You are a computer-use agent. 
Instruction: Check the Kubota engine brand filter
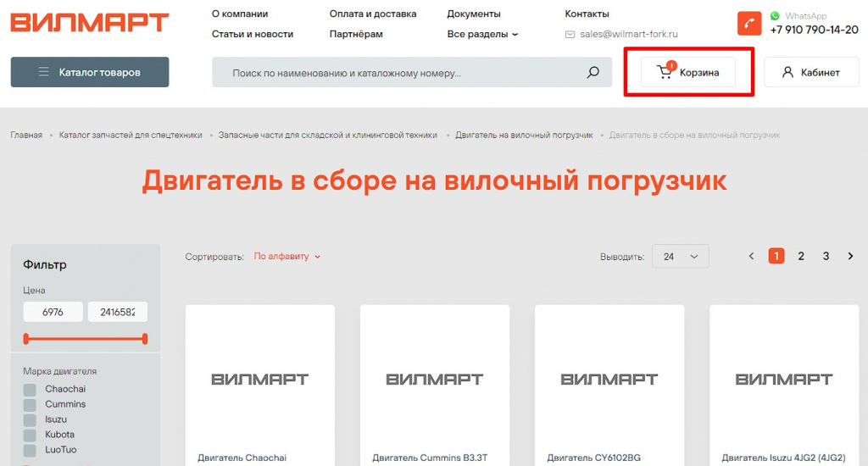coord(30,435)
